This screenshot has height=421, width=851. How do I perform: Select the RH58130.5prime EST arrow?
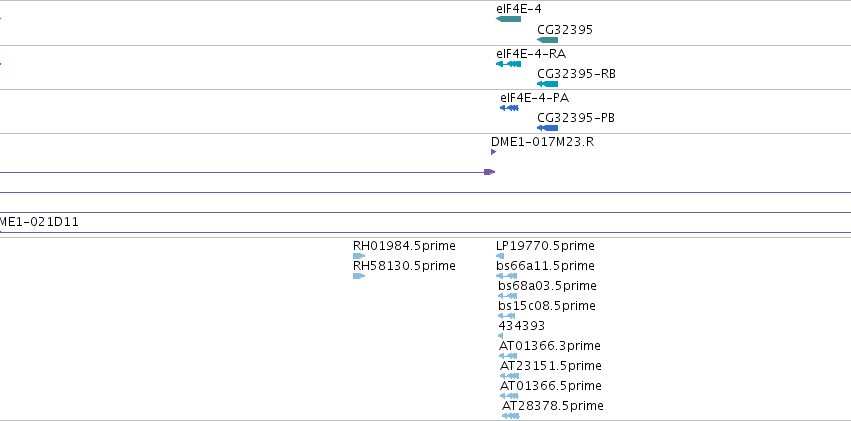coord(359,276)
